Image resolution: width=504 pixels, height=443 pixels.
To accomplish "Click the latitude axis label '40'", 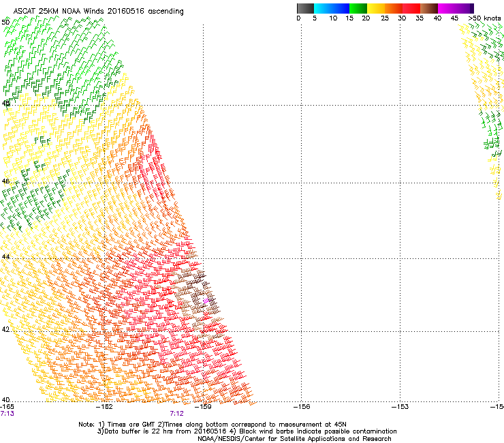I will coord(5,400).
